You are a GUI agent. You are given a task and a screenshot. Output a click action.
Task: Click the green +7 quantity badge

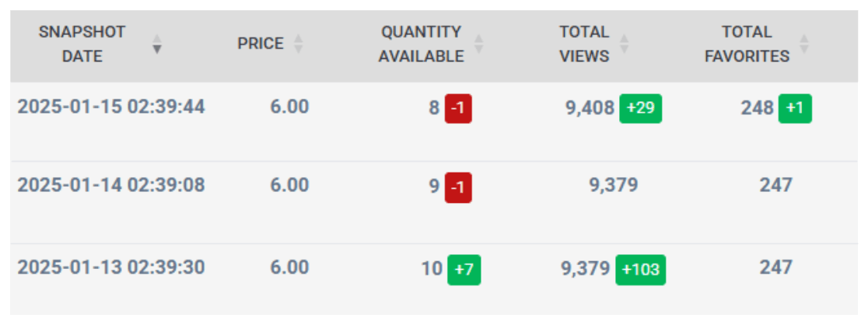pyautogui.click(x=464, y=270)
